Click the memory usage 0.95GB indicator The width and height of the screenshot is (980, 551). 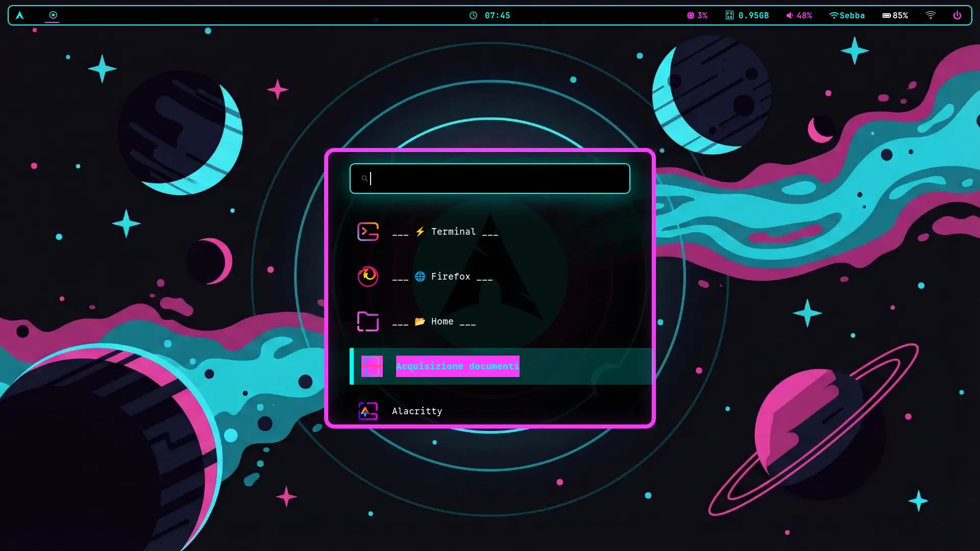click(x=747, y=15)
